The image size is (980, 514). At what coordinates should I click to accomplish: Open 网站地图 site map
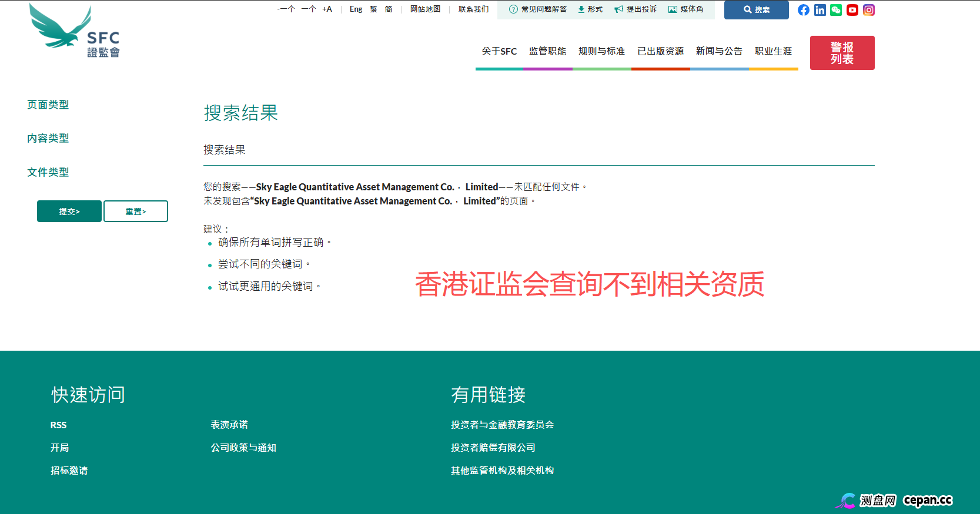[426, 9]
